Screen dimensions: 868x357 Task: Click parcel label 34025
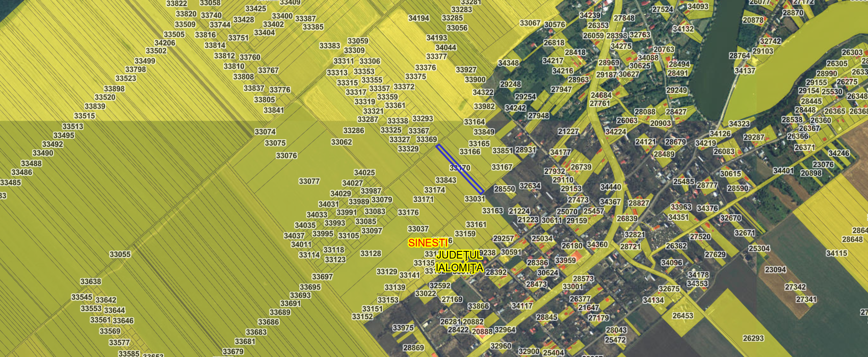pos(364,173)
